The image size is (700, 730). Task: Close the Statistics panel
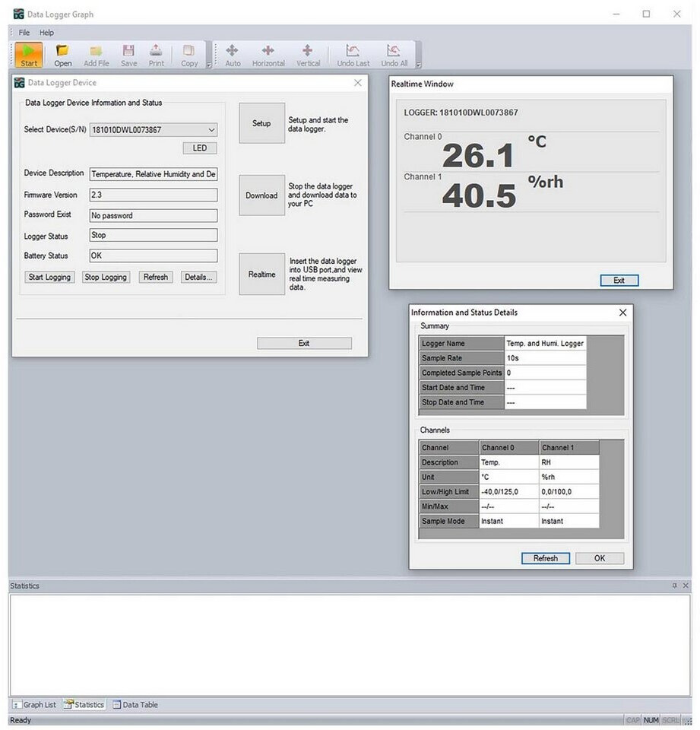pos(686,586)
